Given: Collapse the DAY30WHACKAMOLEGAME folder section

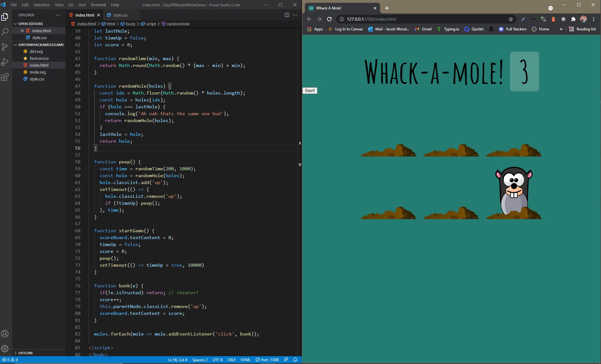Looking at the screenshot, I should 39,45.
